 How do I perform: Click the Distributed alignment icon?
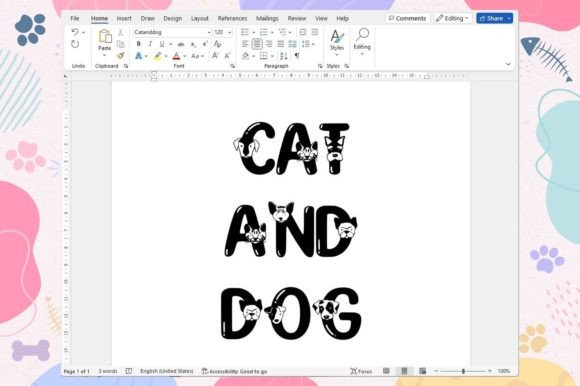tap(293, 44)
